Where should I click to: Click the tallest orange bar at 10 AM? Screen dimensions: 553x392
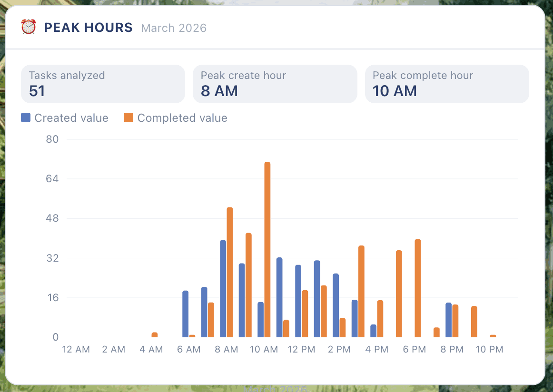267,250
